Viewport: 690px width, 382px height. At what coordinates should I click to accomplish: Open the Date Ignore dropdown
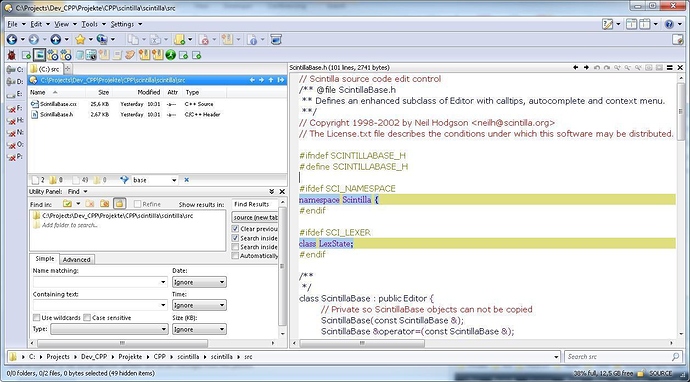pos(199,282)
